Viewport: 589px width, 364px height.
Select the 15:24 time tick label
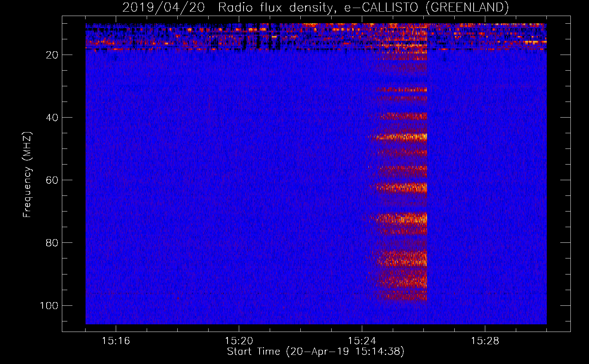coord(362,341)
